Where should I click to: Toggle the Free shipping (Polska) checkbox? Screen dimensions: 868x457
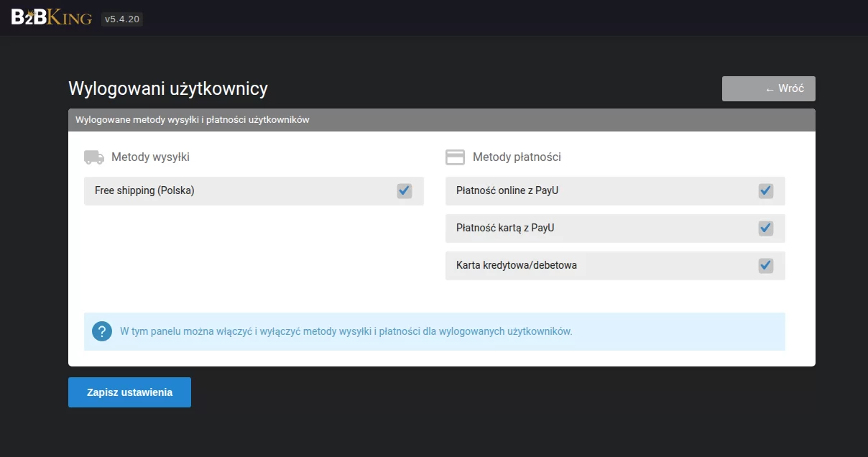[405, 191]
